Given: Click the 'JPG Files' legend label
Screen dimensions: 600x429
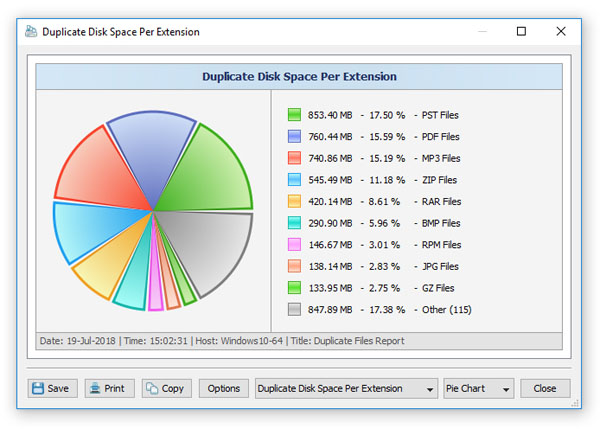Looking at the screenshot, I should [440, 266].
